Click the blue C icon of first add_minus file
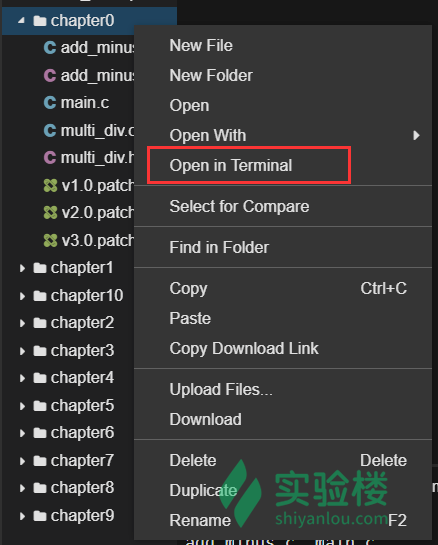 tap(50, 48)
